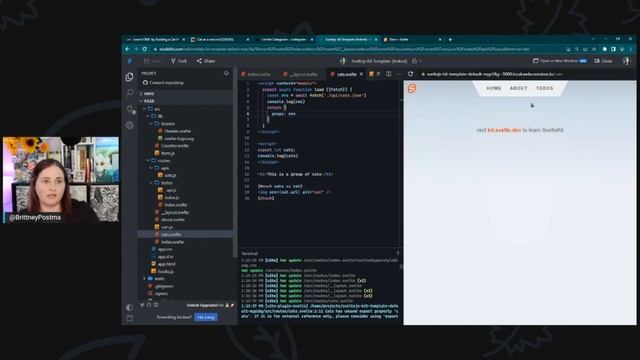Click the icon at right of PROJECT header
The image size is (640, 360).
(x=227, y=73)
